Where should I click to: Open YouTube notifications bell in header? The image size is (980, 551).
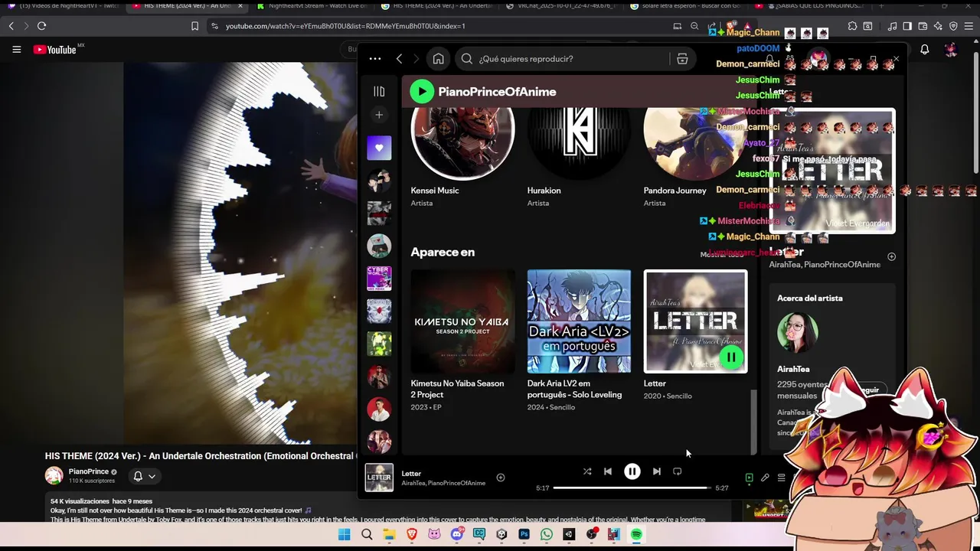tap(925, 50)
